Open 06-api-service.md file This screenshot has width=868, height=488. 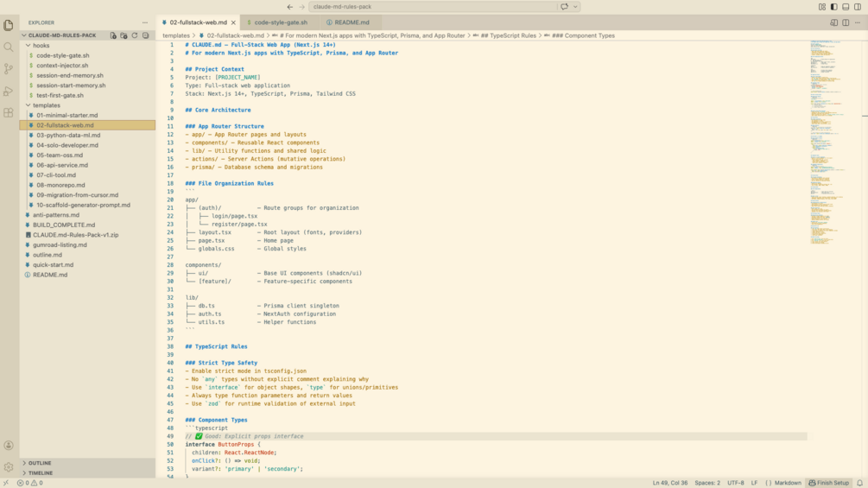click(x=62, y=165)
